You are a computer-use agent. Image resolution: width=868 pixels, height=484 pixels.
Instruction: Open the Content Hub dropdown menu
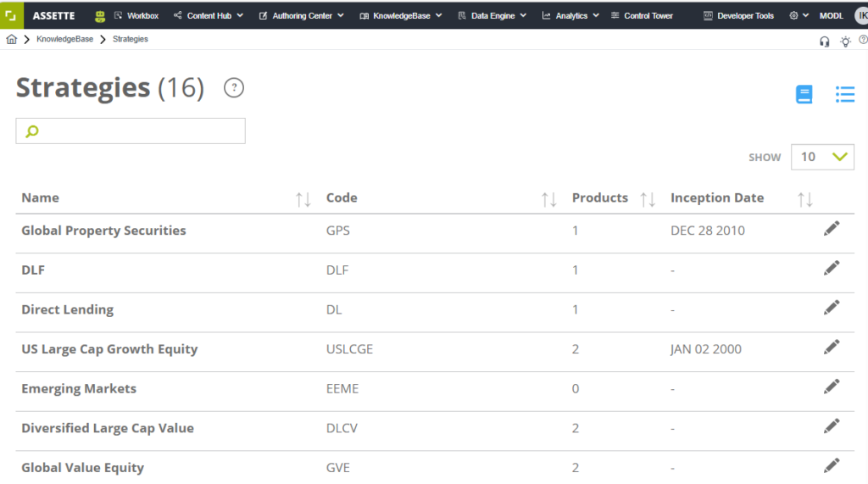click(209, 16)
